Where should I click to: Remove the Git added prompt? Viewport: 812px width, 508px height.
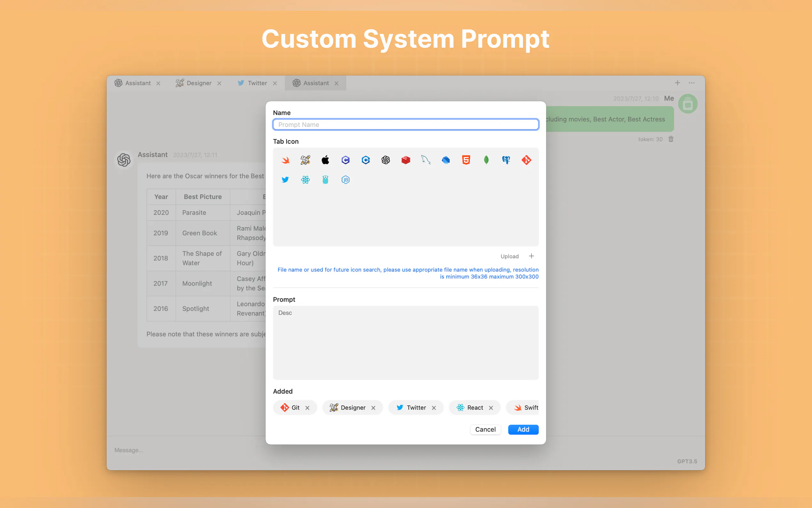[x=307, y=408]
